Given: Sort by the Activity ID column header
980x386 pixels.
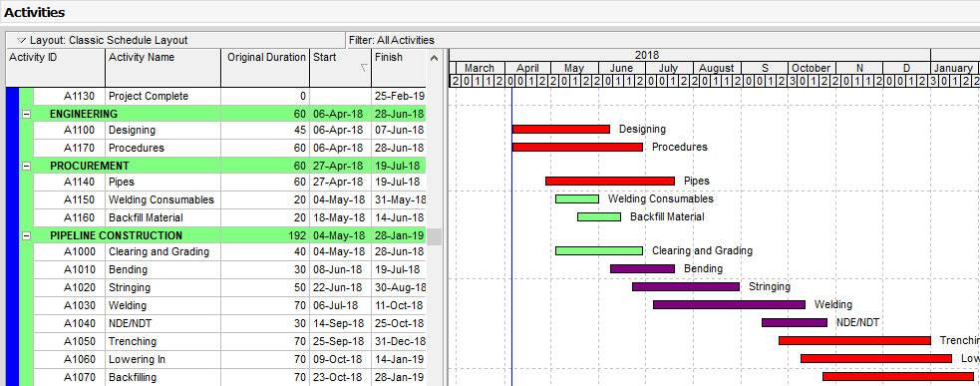Looking at the screenshot, I should click(55, 68).
